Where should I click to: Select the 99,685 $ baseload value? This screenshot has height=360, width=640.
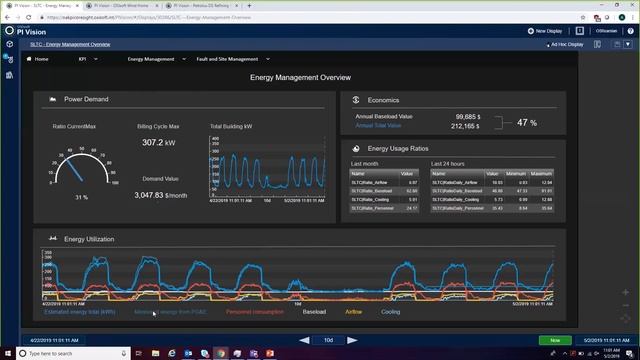468,117
